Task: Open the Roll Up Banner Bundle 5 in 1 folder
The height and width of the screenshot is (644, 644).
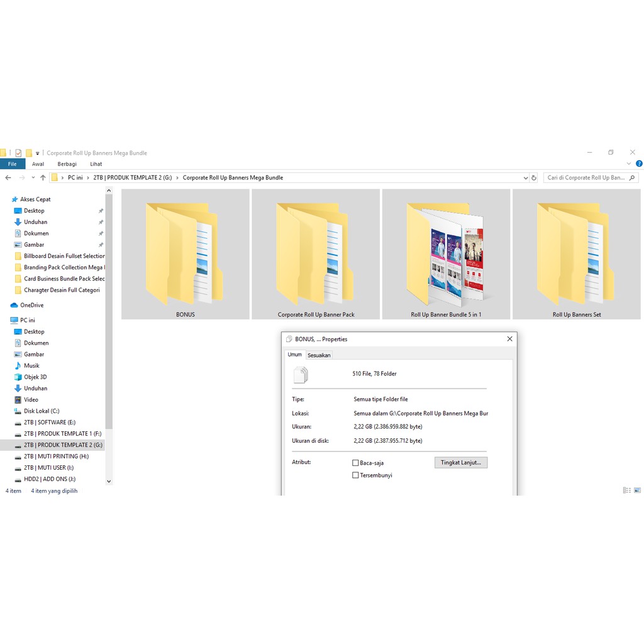Action: pyautogui.click(x=446, y=255)
